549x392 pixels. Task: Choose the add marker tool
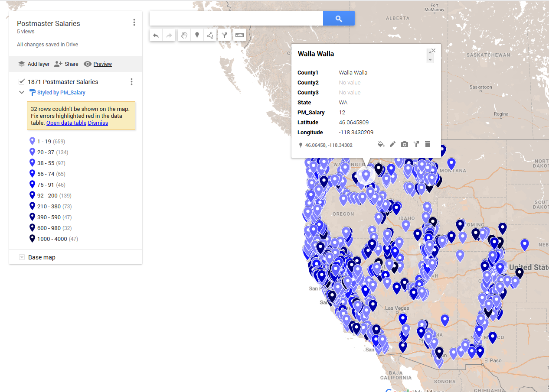(x=197, y=36)
